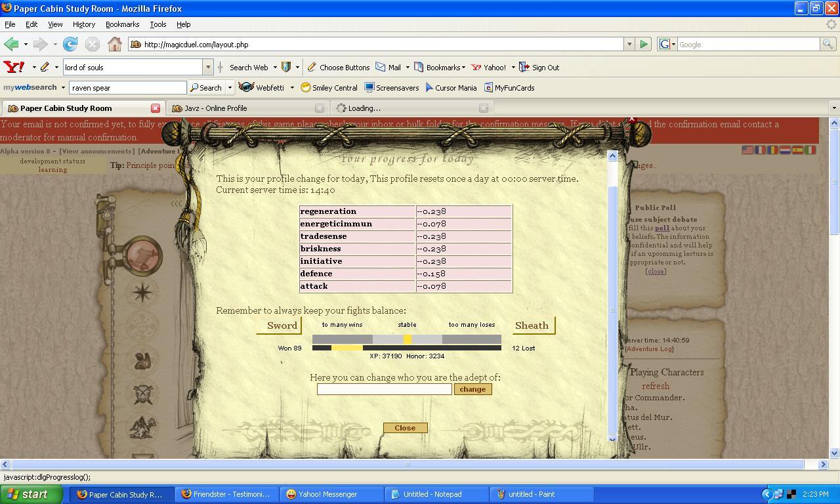The image size is (840, 504).
Task: Click the compass star sidebar icon
Action: (142, 292)
